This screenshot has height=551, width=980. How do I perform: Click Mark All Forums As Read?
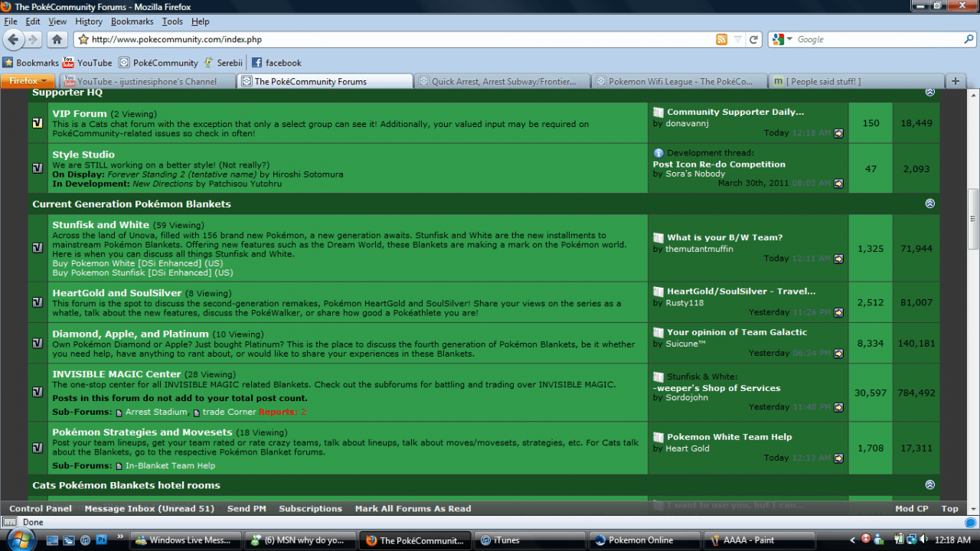coord(413,508)
